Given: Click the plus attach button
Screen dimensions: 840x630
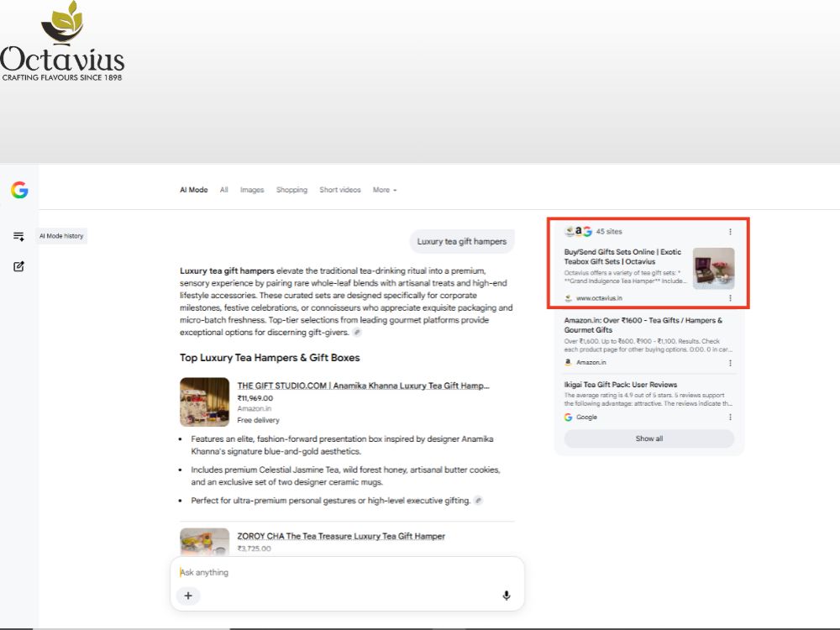Looking at the screenshot, I should click(x=188, y=596).
